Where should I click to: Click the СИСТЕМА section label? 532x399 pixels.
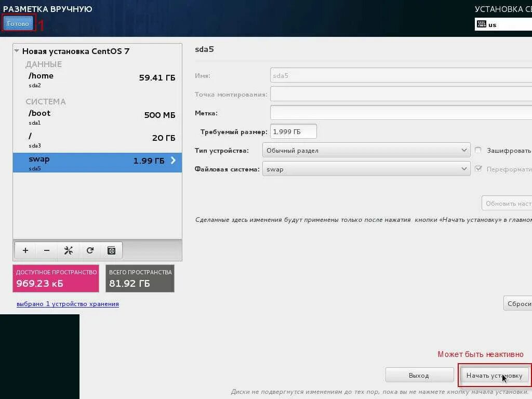tap(46, 101)
